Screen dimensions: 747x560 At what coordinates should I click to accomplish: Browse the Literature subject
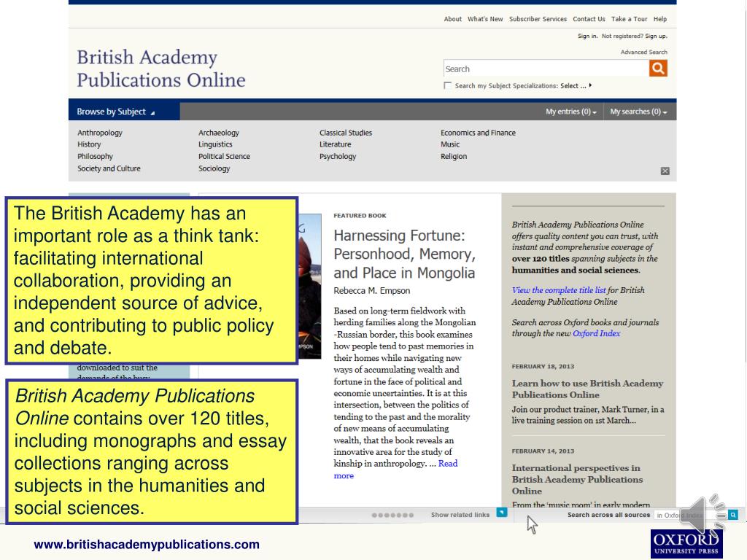pos(336,144)
